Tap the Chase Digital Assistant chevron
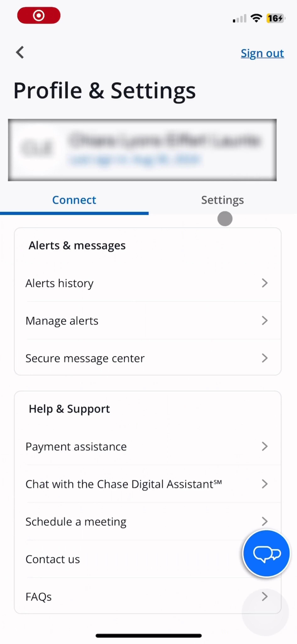 [x=264, y=484]
